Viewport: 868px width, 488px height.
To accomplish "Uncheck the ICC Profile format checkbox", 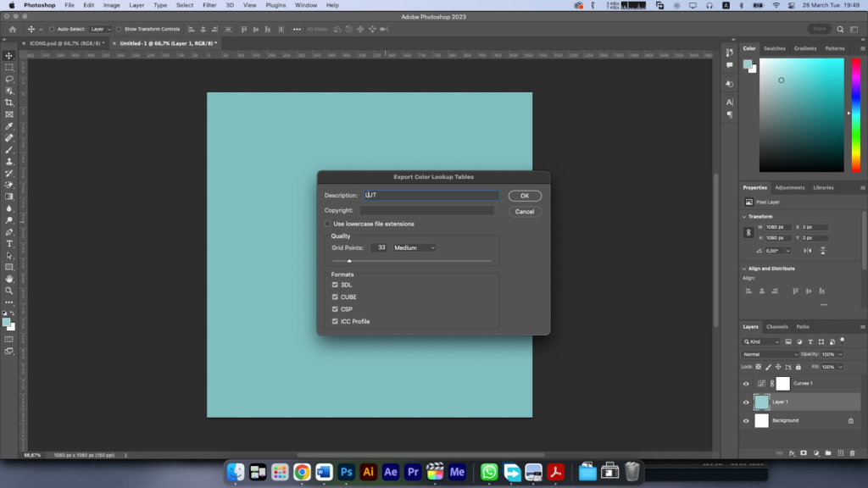I will point(335,321).
